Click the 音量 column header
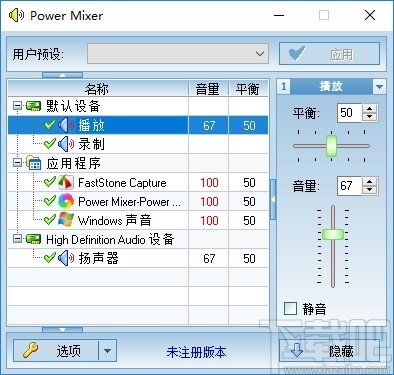The image size is (394, 375). click(208, 89)
